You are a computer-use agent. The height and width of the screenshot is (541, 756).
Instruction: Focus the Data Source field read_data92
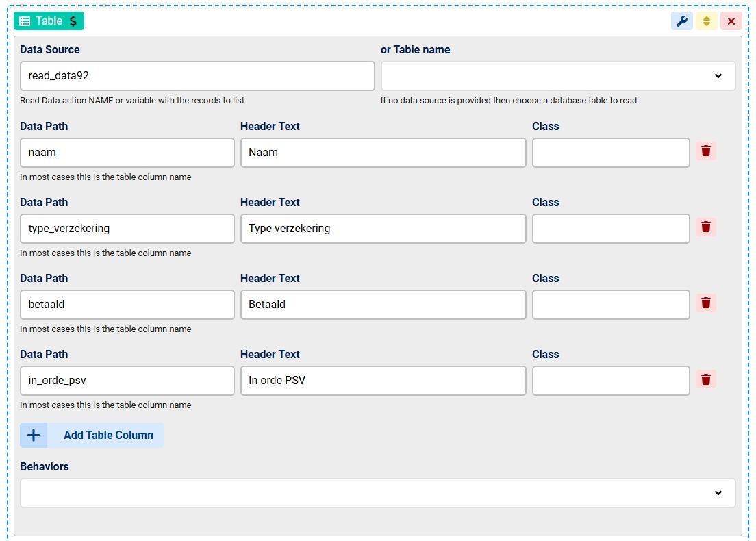[197, 76]
